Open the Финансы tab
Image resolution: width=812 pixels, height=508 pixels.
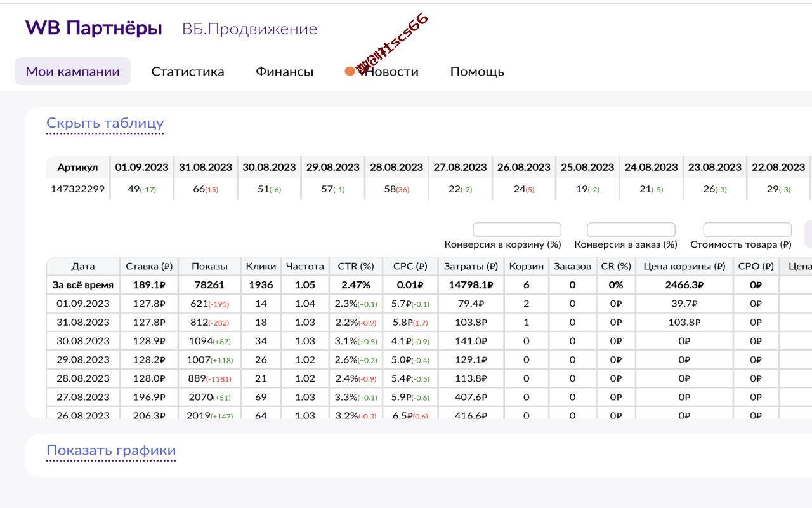tap(284, 71)
